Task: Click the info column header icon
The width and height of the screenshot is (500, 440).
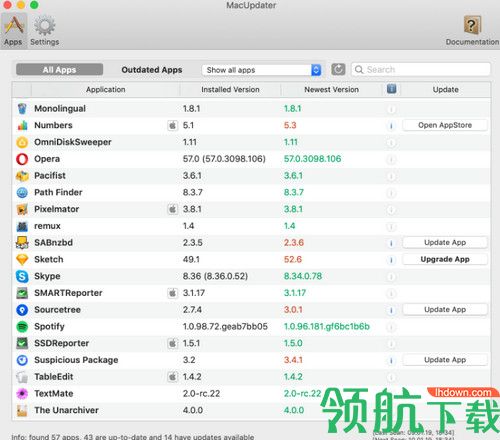Action: (x=392, y=89)
